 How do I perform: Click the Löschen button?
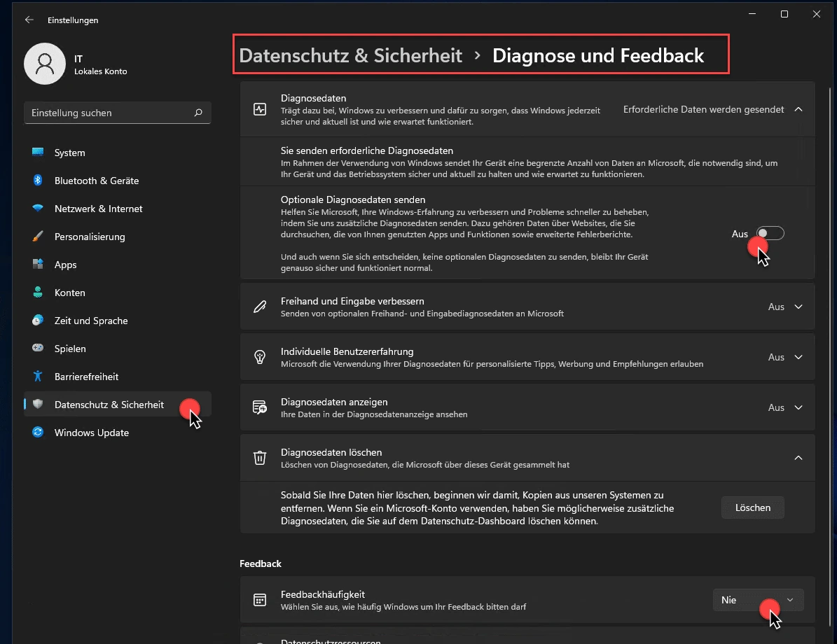click(x=753, y=507)
